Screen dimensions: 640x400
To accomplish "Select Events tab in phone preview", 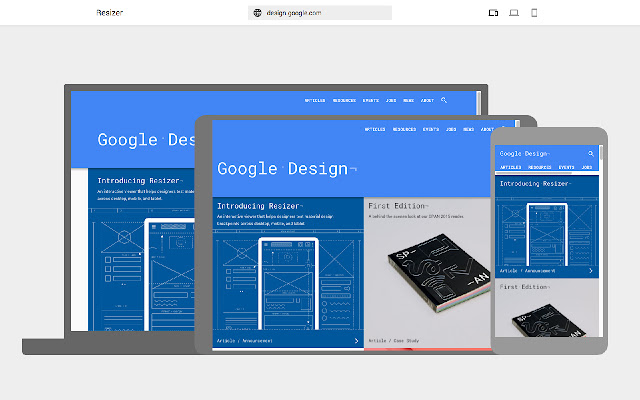I will click(x=566, y=167).
